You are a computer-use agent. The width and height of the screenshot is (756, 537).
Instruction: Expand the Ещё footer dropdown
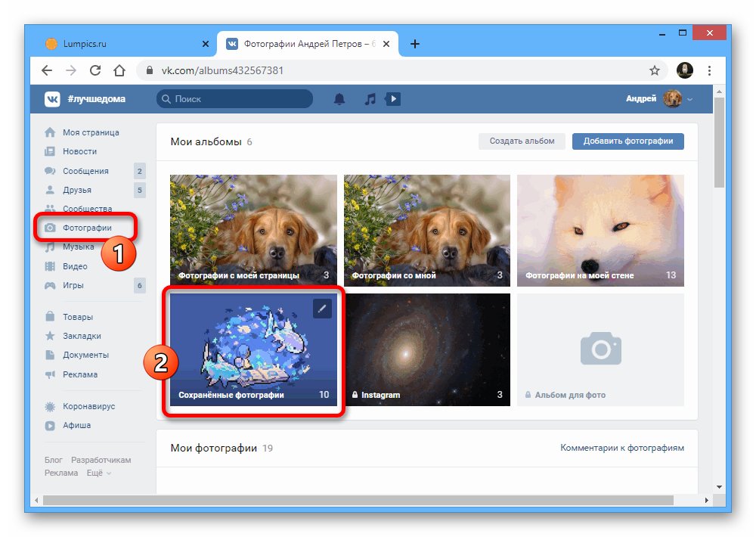[x=98, y=473]
